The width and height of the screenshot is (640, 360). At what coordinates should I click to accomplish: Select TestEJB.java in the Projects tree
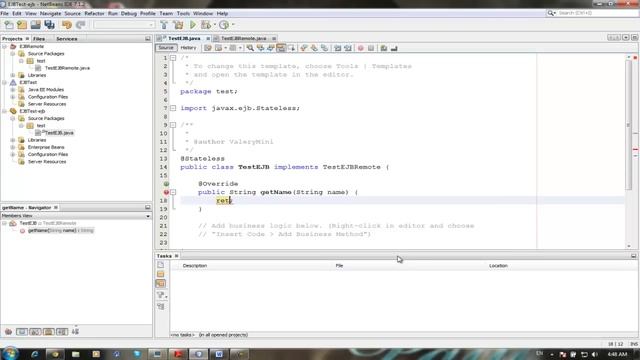pos(59,133)
